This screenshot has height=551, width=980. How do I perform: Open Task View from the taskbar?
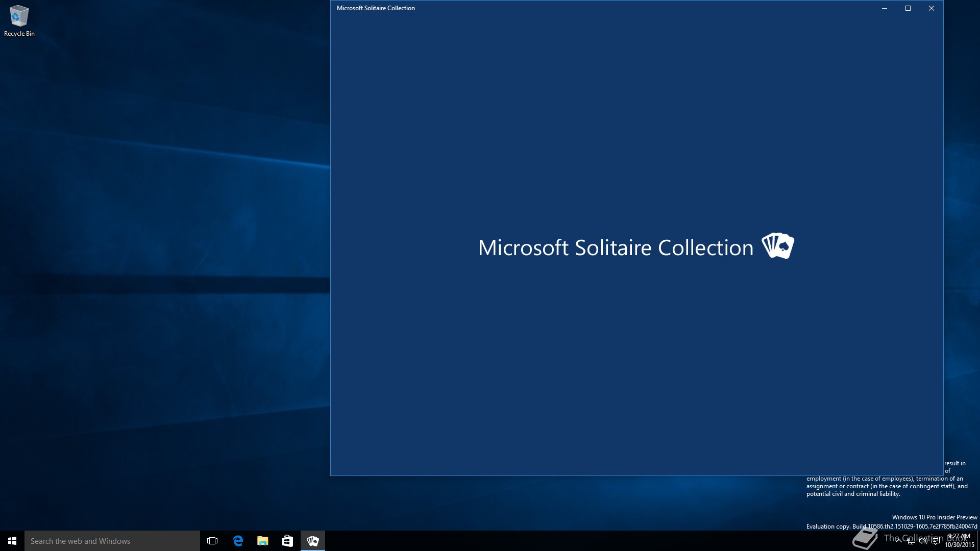[x=212, y=541]
